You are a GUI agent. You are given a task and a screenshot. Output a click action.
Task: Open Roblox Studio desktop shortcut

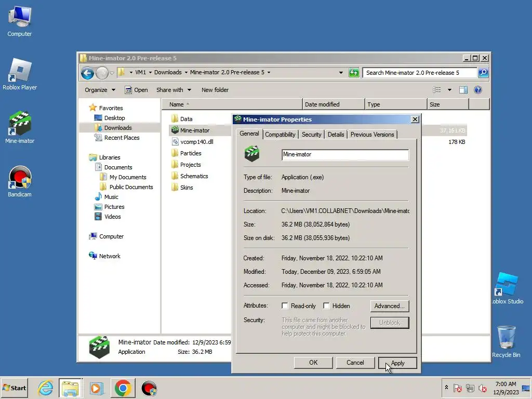508,288
